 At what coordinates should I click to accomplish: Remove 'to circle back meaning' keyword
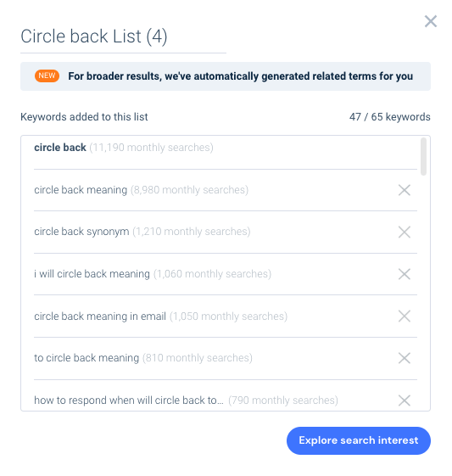tap(404, 358)
